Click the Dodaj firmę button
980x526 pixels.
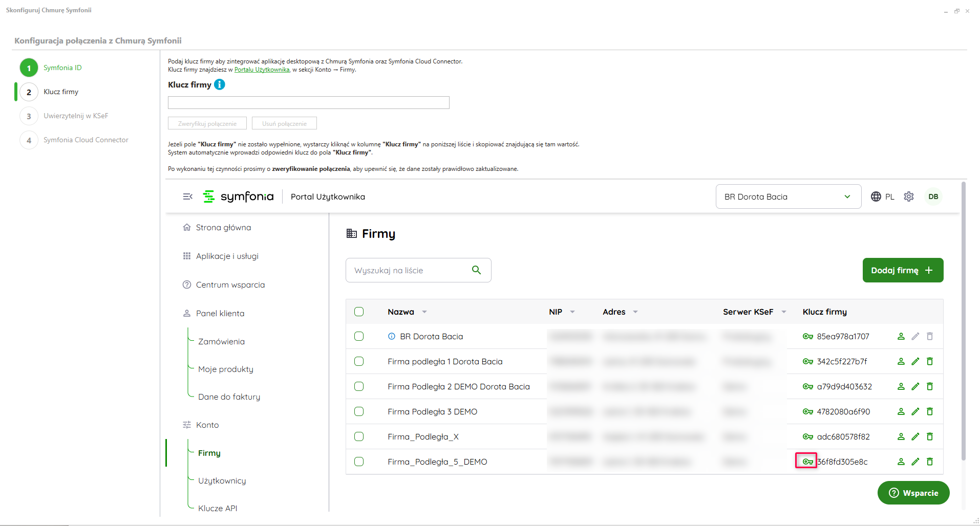tap(903, 270)
